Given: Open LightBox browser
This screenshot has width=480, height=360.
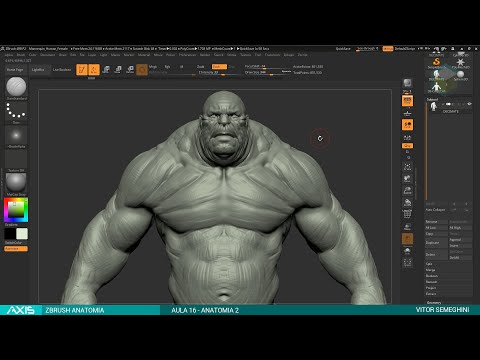Looking at the screenshot, I should tap(38, 70).
